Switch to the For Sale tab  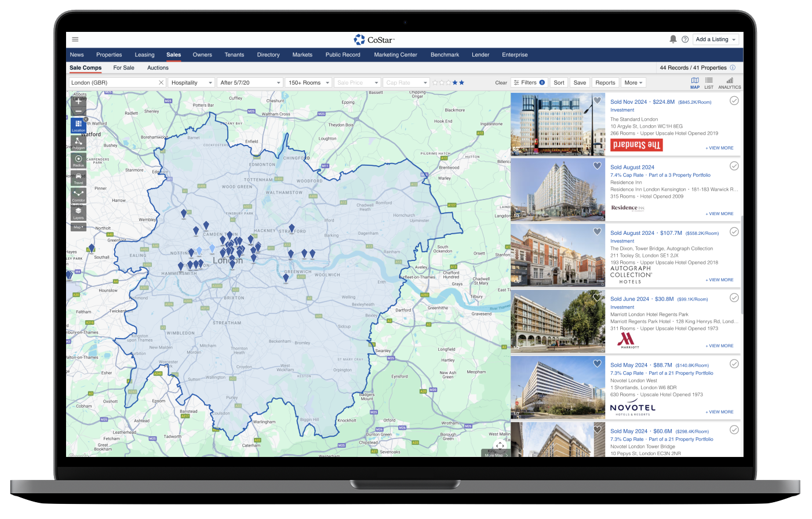click(x=123, y=68)
